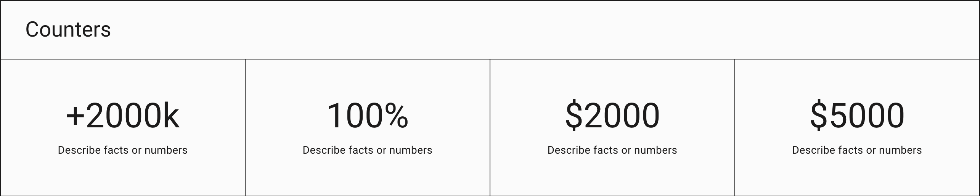Image resolution: width=980 pixels, height=196 pixels.
Task: Click the plus sign in +2000k
Action: tap(75, 117)
